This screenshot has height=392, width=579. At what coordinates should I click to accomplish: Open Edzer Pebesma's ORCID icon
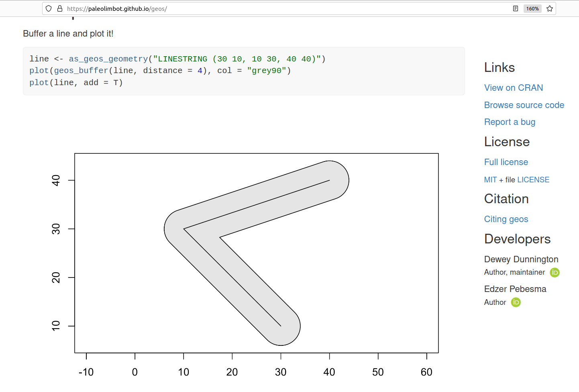[x=516, y=302]
